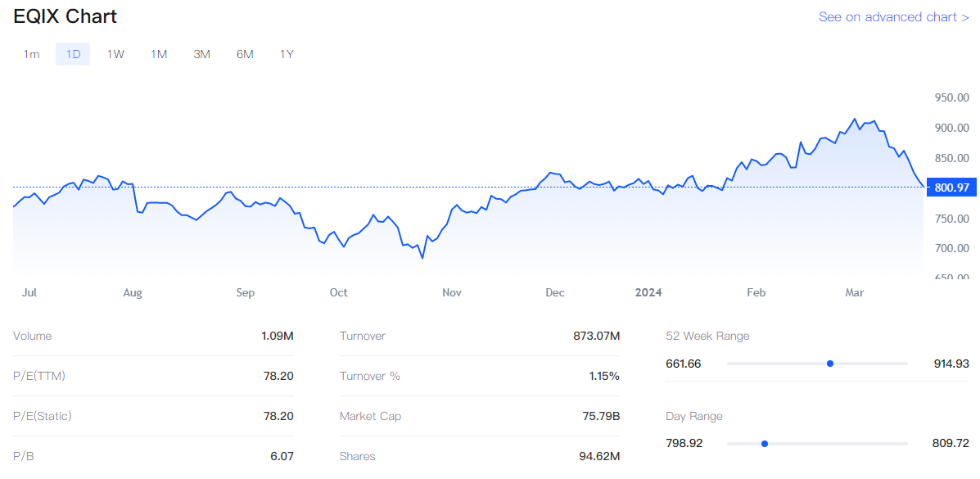The image size is (980, 479).
Task: Click the chart low point before Nov
Action: point(422,258)
